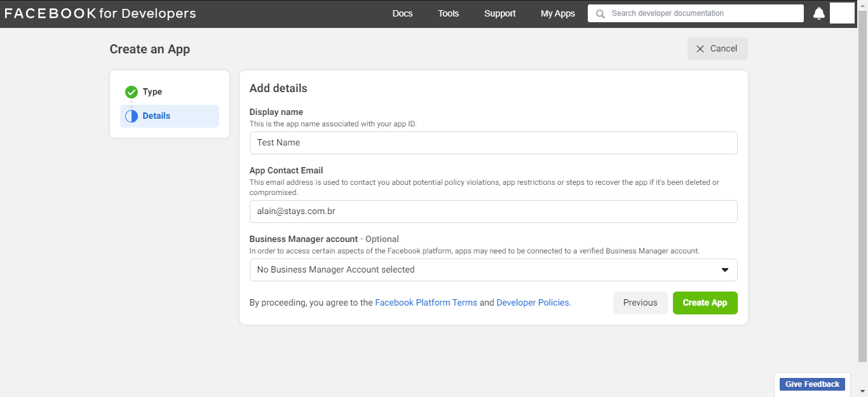Click the search developer documentation field
This screenshot has width=868, height=397.
tap(696, 13)
